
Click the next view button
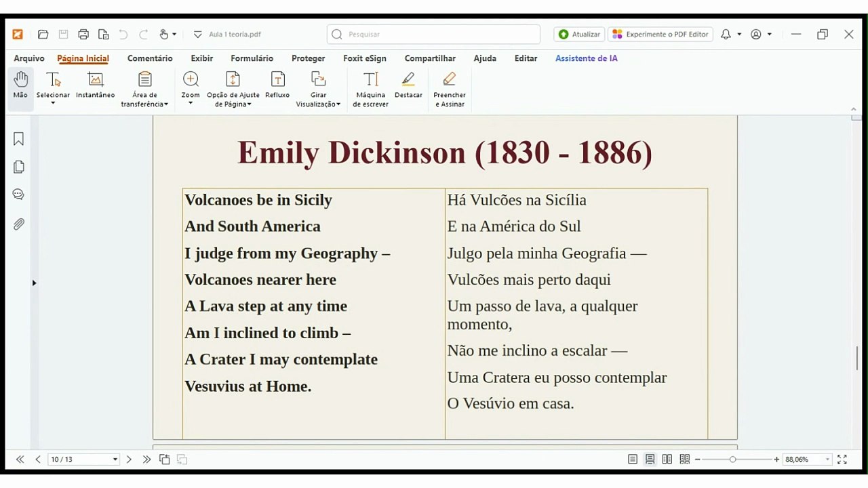coord(182,460)
